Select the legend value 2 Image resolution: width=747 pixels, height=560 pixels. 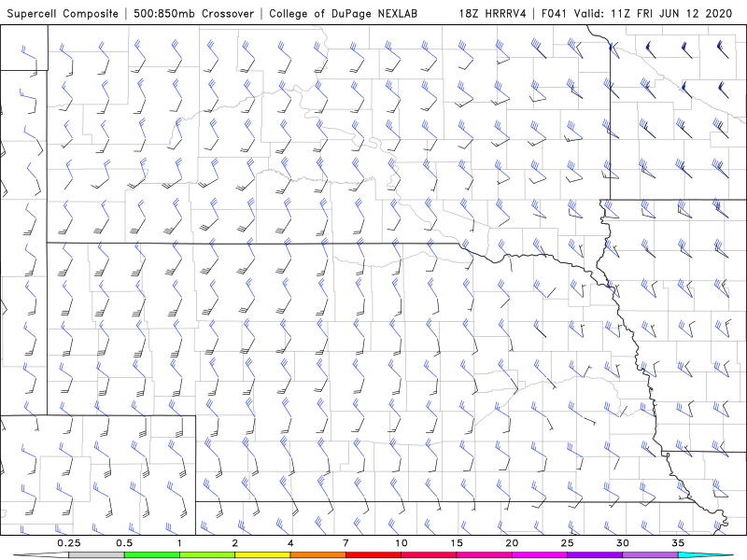tap(235, 543)
